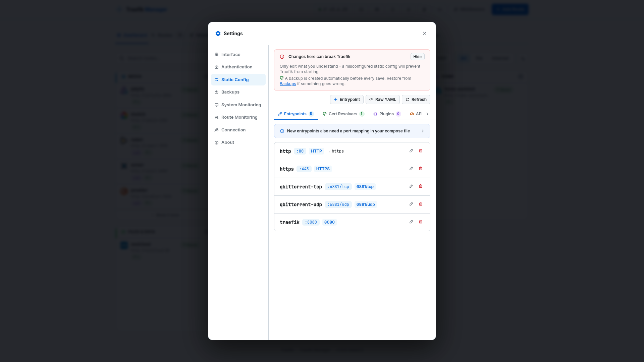
Task: Click the https redirect target text
Action: pos(338,151)
